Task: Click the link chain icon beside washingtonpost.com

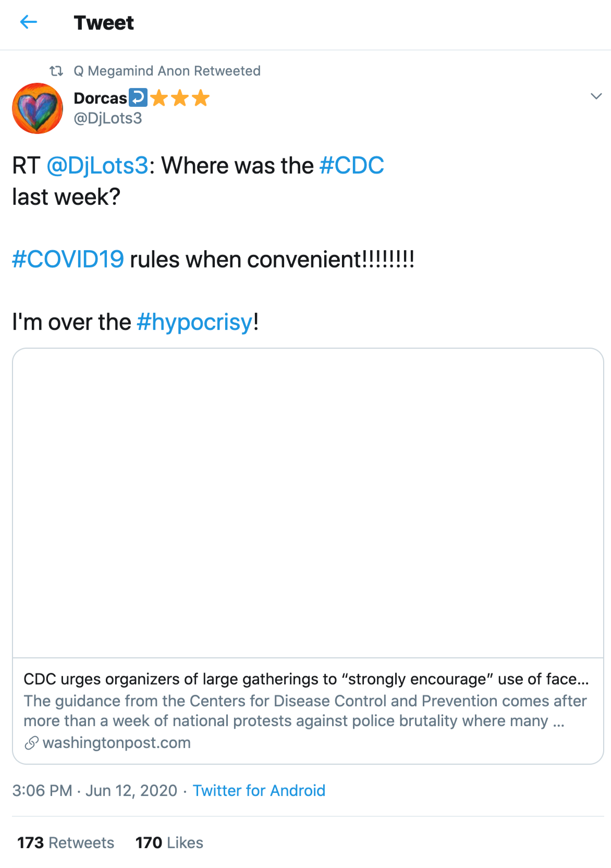Action: click(x=31, y=743)
